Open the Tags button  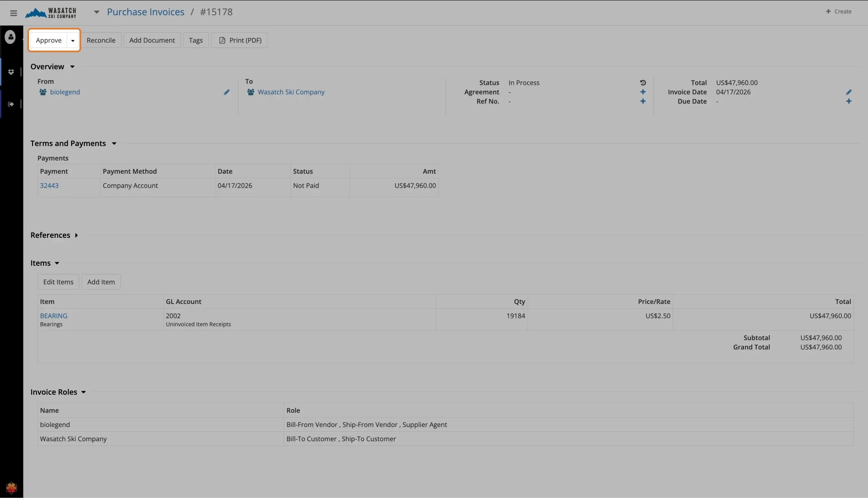click(x=196, y=40)
